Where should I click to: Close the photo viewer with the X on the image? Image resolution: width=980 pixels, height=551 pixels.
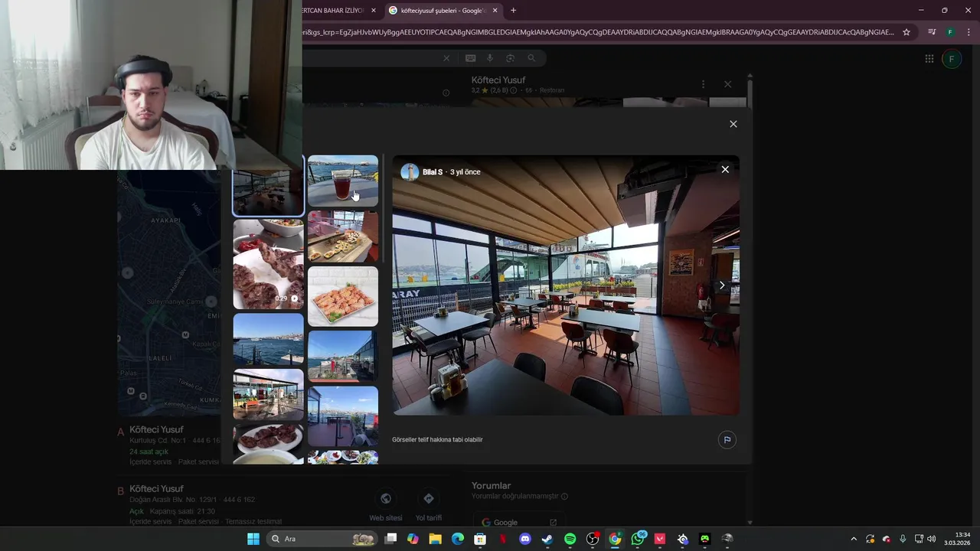[x=725, y=169]
